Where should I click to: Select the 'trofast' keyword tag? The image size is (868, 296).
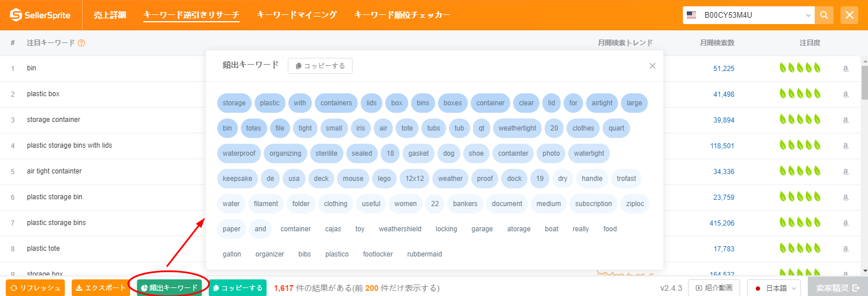click(x=626, y=179)
